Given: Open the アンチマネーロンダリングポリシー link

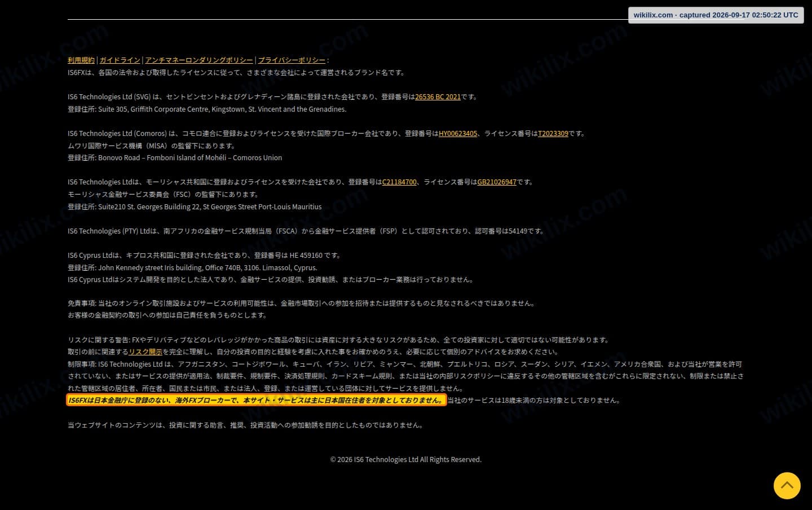Looking at the screenshot, I should pyautogui.click(x=199, y=60).
